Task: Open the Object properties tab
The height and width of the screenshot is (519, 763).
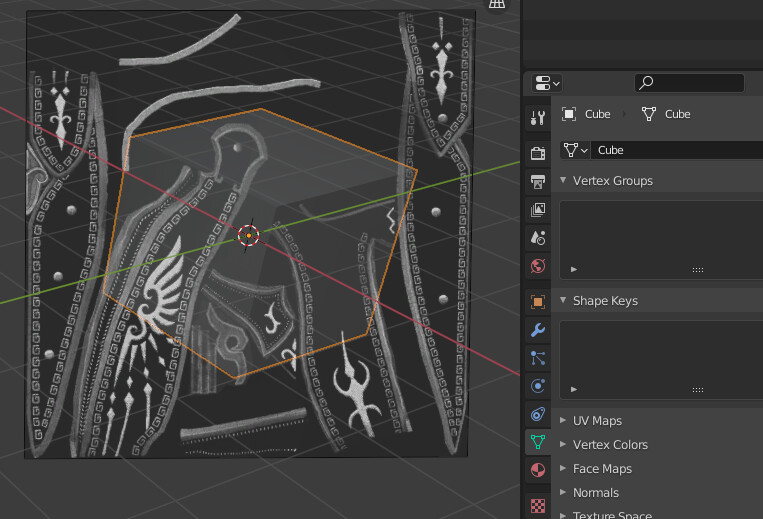Action: point(538,302)
